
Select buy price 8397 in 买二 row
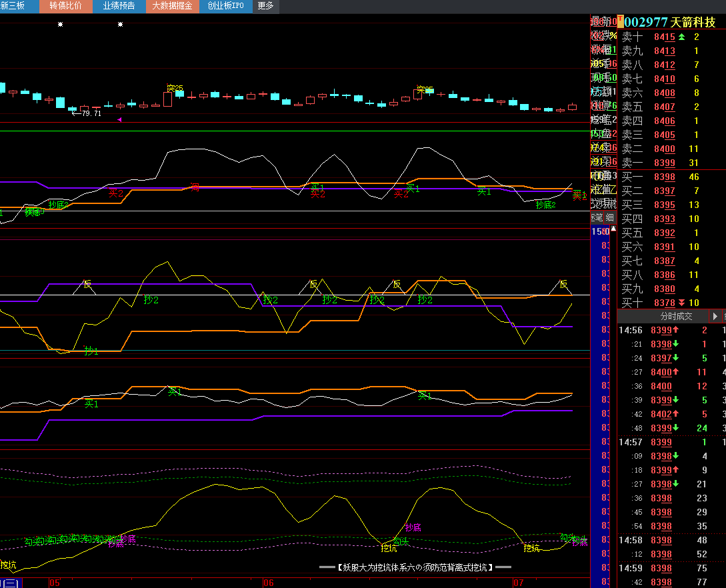pyautogui.click(x=665, y=191)
